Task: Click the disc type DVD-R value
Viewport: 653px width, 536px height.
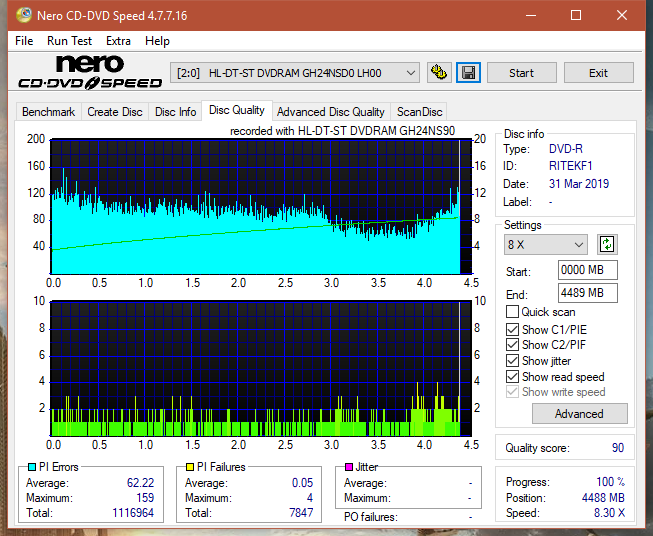Action: 566,149
